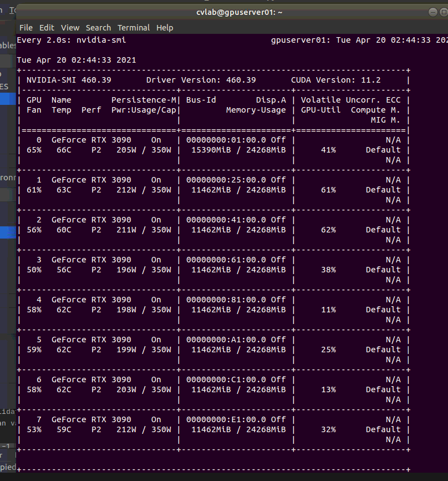Click 'NVIDIA-SMI 460.39' text
Image resolution: width=448 pixels, height=481 pixels.
pyautogui.click(x=69, y=80)
